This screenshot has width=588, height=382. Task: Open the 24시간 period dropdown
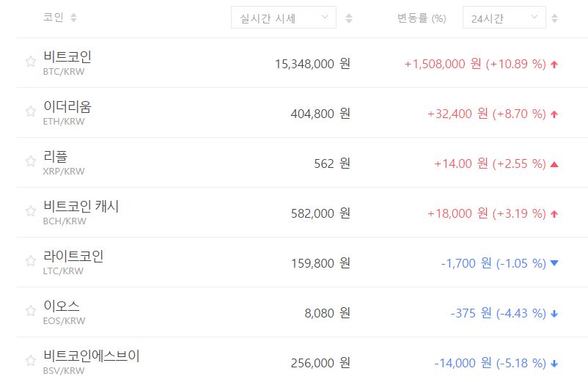(x=504, y=18)
